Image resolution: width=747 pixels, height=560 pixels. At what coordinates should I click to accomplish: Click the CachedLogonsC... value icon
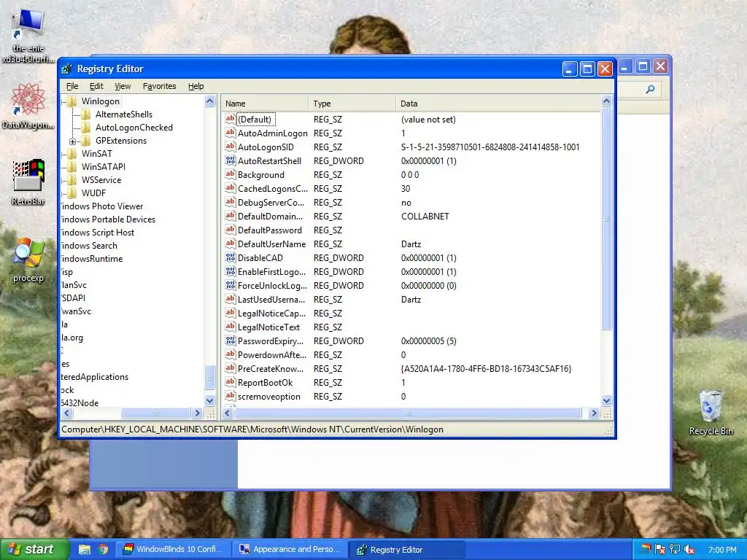tap(230, 188)
